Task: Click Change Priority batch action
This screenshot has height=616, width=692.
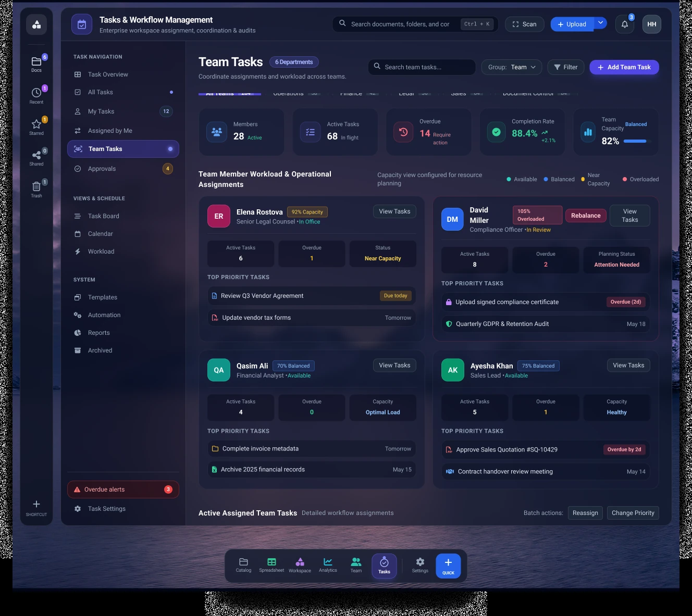Action: (633, 513)
